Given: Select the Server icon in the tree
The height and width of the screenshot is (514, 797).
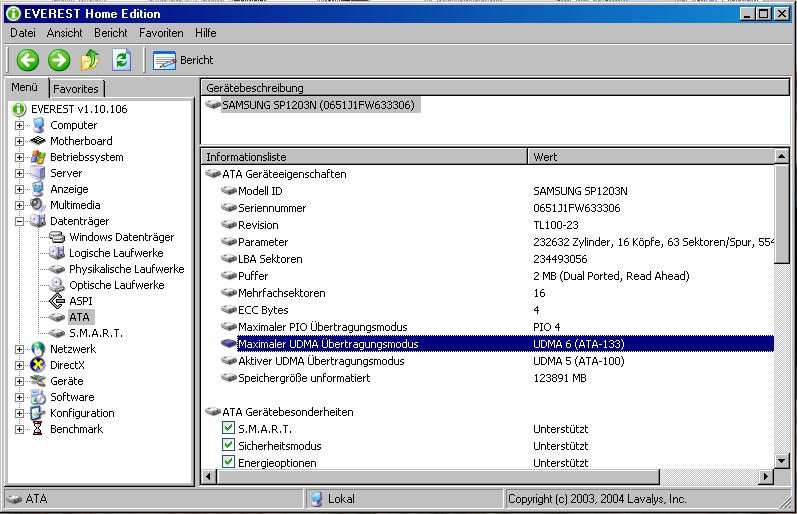Looking at the screenshot, I should coord(38,173).
